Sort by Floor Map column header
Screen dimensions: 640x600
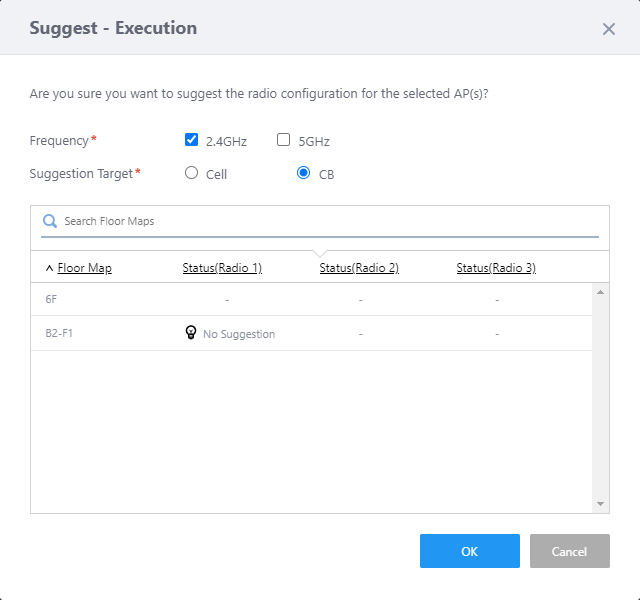(x=85, y=268)
